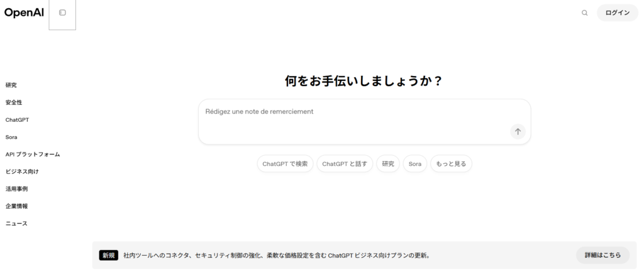Click the ログイン button
This screenshot has height=277, width=644.
tap(618, 13)
